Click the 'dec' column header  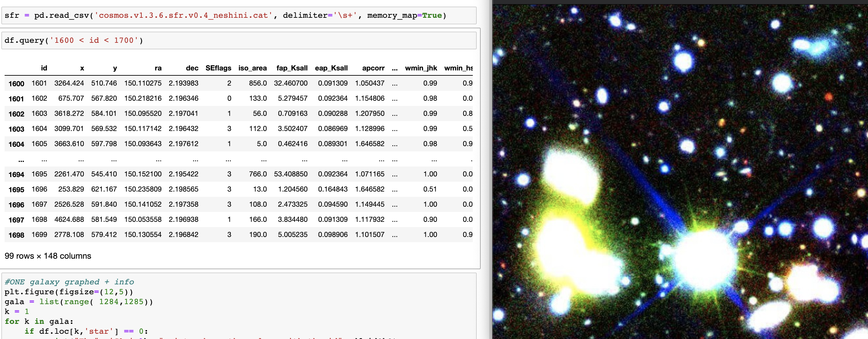(192, 68)
